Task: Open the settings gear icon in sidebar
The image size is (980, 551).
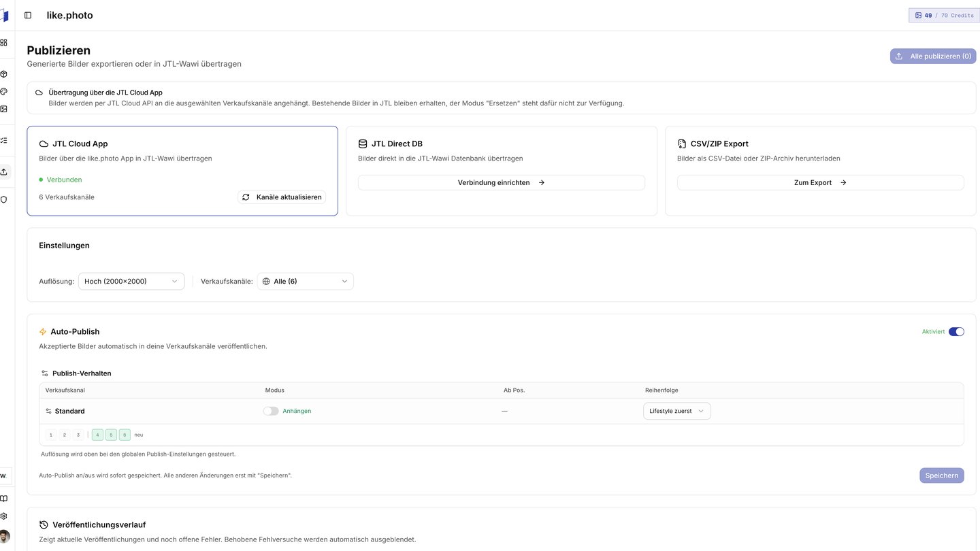Action: tap(3, 516)
